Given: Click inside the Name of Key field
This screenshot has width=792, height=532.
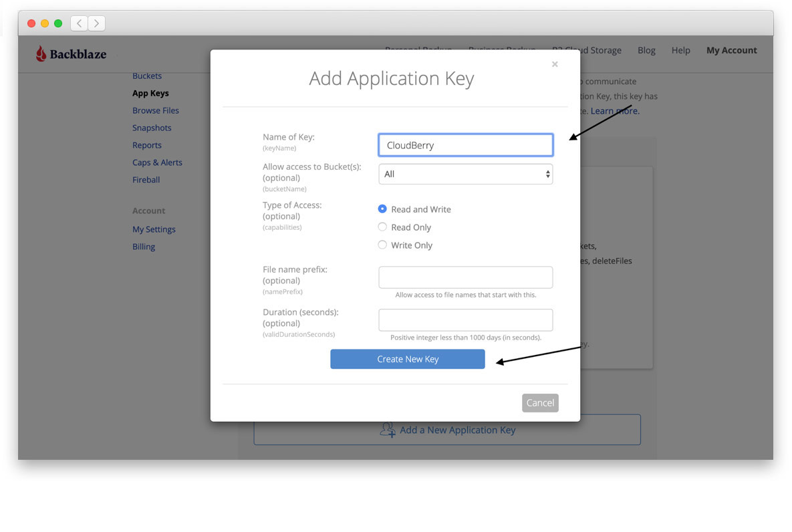Looking at the screenshot, I should point(466,145).
